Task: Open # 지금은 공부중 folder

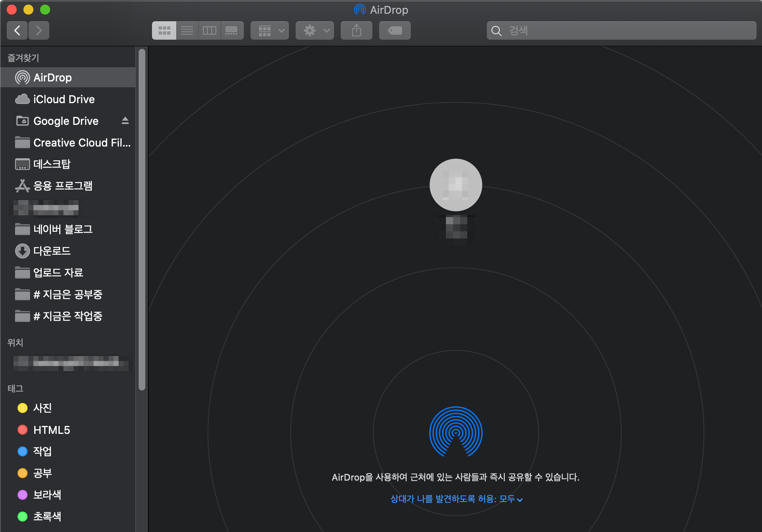Action: tap(68, 294)
